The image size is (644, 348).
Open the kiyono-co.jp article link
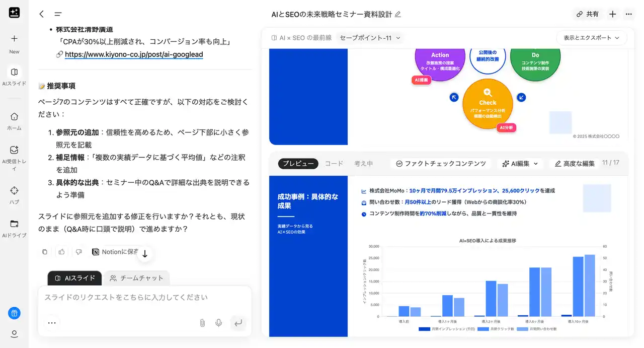pos(134,54)
